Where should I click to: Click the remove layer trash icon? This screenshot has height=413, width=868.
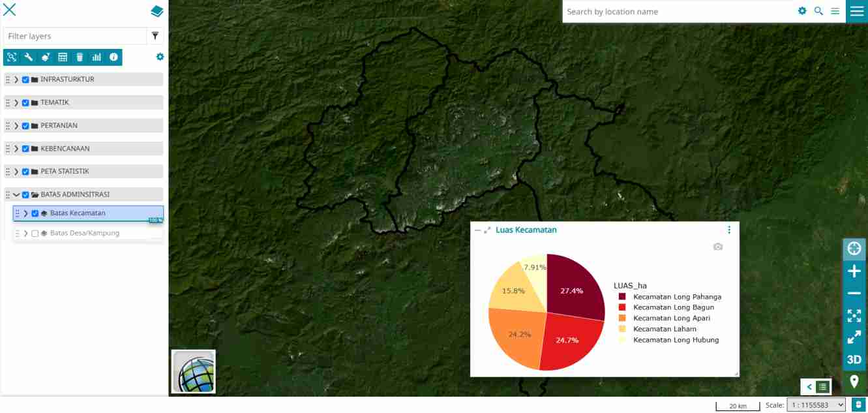(x=80, y=57)
